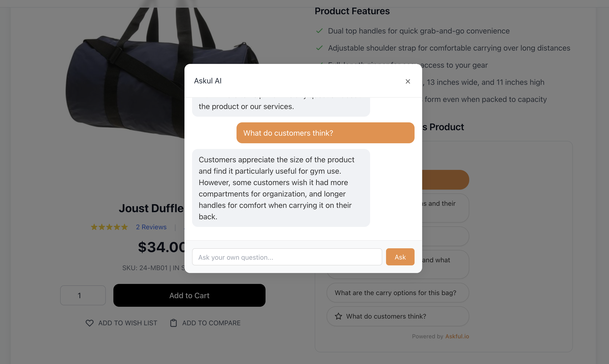Click the star icon in the customers suggestion
Screen dimensions: 609x364
(x=338, y=316)
